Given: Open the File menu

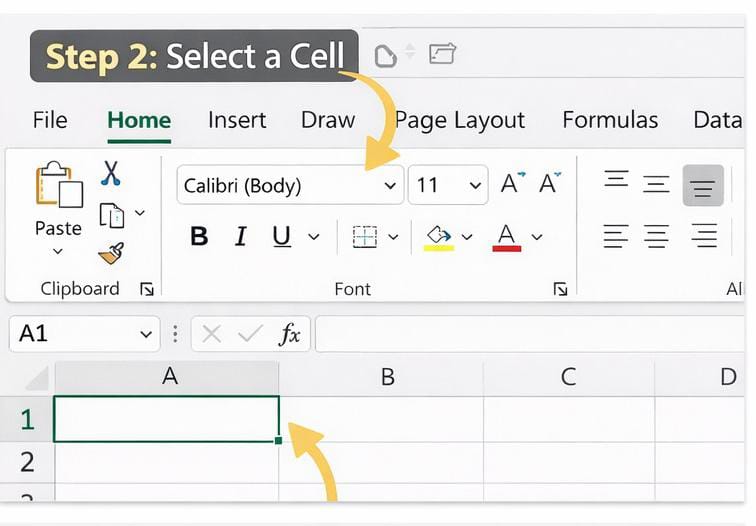Looking at the screenshot, I should click(x=50, y=121).
